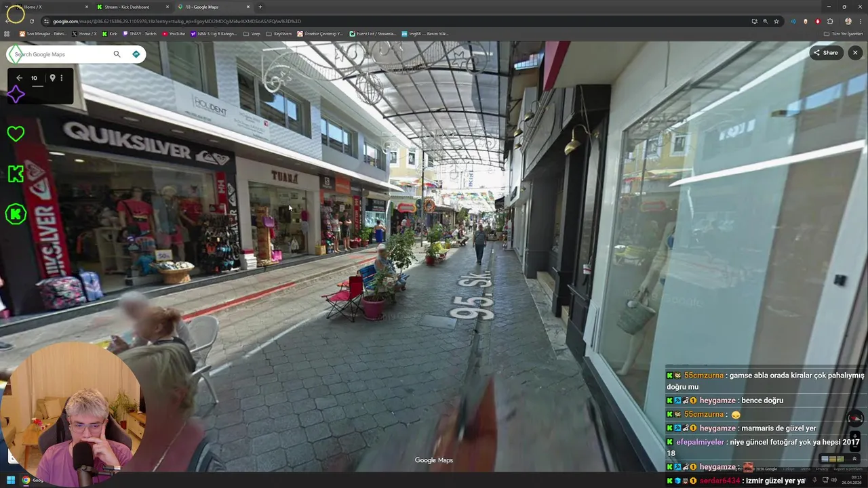868x488 pixels.
Task: Open the Extensions puzzle piece menu
Action: tap(830, 21)
